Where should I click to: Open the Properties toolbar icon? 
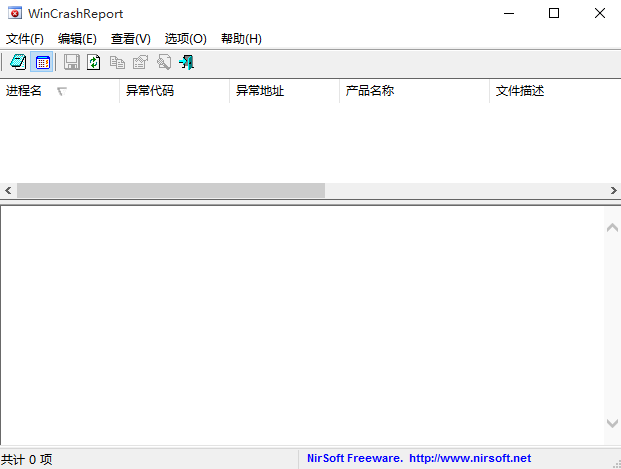pyautogui.click(x=140, y=62)
